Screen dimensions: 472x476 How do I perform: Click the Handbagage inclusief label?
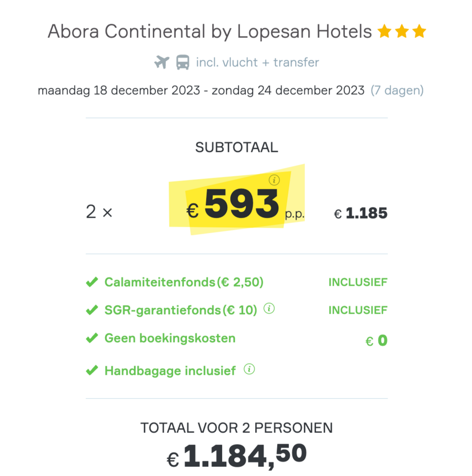[x=170, y=371]
